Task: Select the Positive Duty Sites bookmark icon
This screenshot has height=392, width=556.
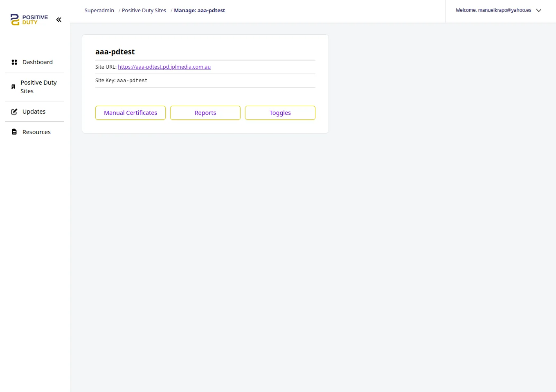Action: click(x=14, y=87)
